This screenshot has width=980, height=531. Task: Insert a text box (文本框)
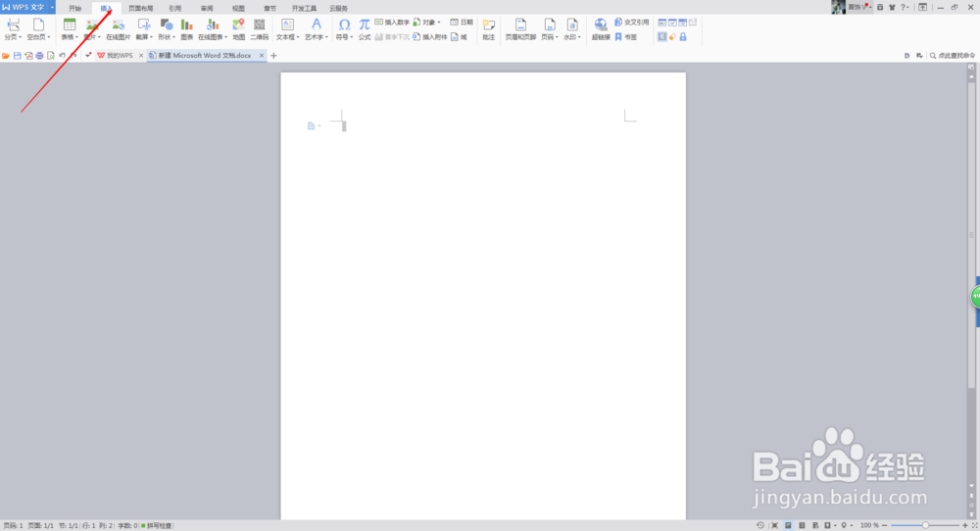287,29
